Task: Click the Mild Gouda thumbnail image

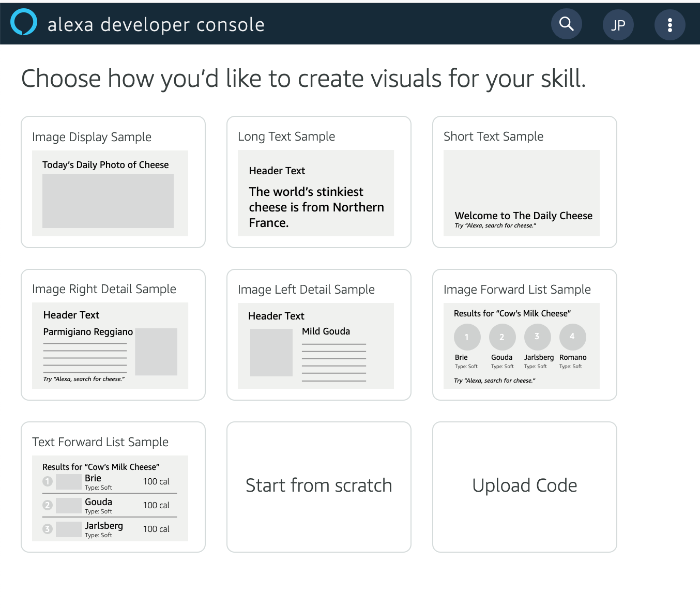Action: (x=270, y=354)
